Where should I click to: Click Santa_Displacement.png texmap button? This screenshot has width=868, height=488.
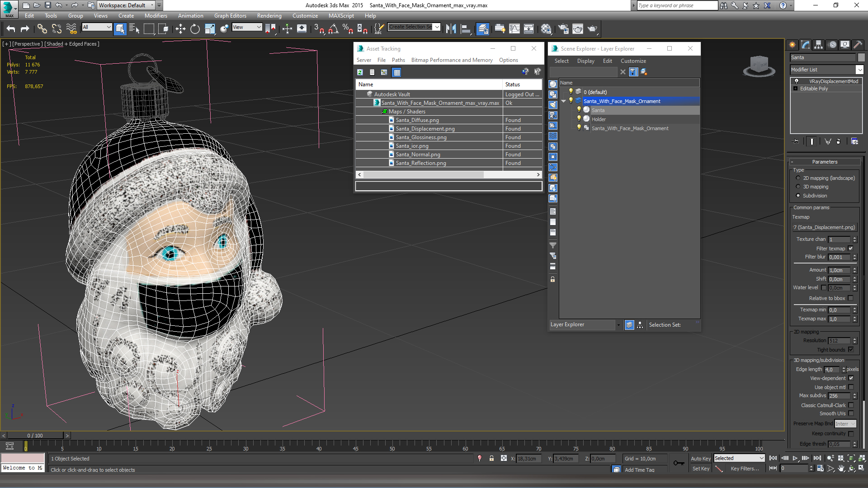click(825, 227)
